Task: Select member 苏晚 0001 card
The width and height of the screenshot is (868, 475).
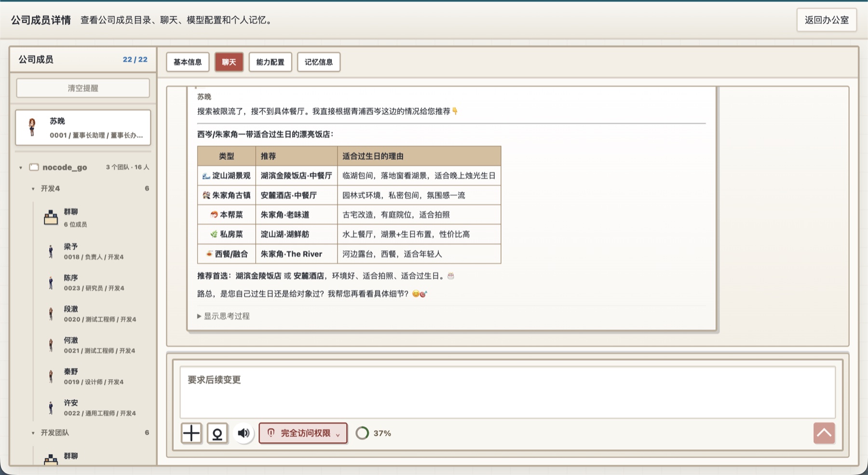Action: pyautogui.click(x=83, y=128)
